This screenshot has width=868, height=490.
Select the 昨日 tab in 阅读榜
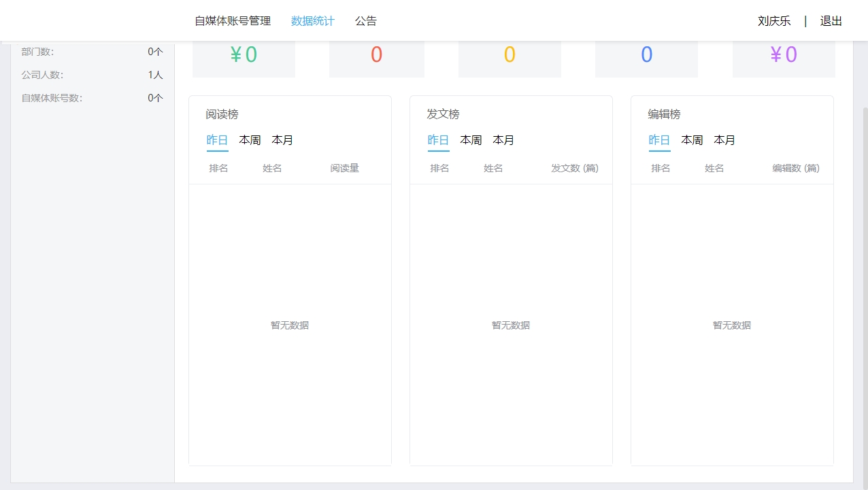[x=217, y=140]
